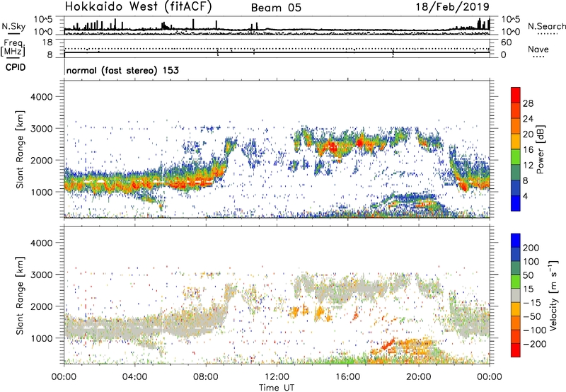Screen dimensions: 566x392
Task: Click frequency axis tick '18'
Action: pos(47,42)
